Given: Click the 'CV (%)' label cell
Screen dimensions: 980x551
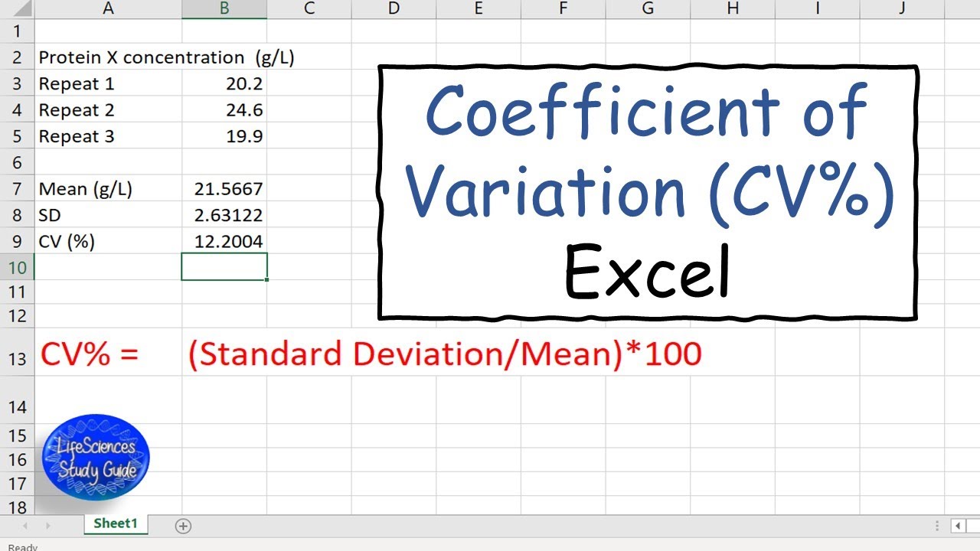Looking at the screenshot, I should click(x=108, y=241).
